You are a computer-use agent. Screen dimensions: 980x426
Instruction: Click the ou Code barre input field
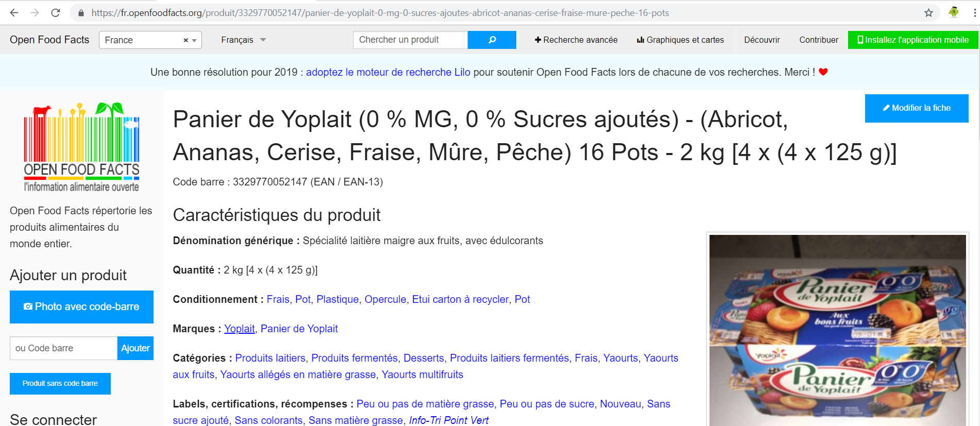63,348
